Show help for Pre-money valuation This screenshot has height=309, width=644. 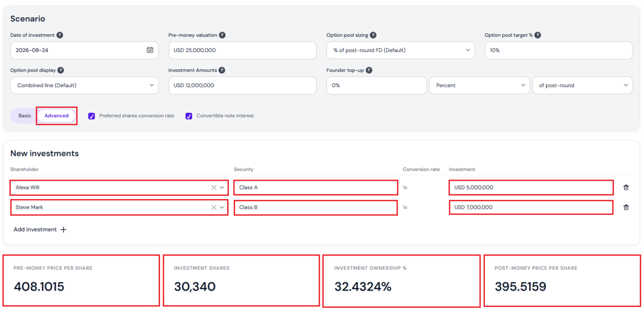point(222,35)
